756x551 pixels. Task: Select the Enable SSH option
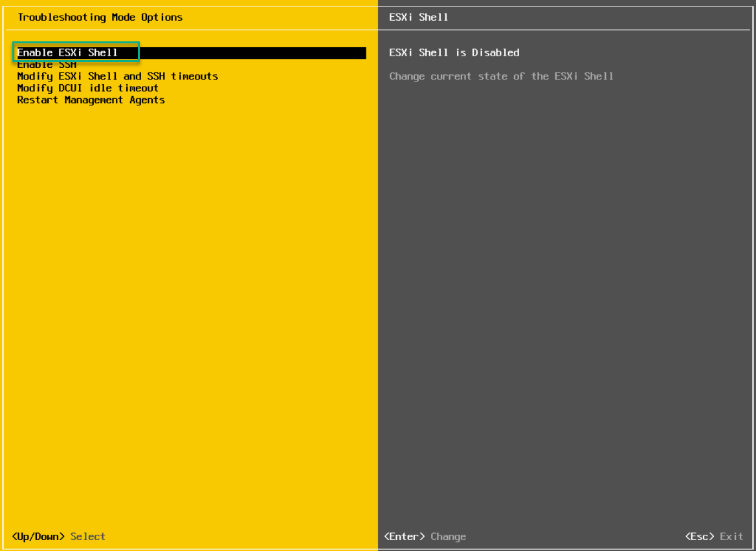click(x=46, y=64)
